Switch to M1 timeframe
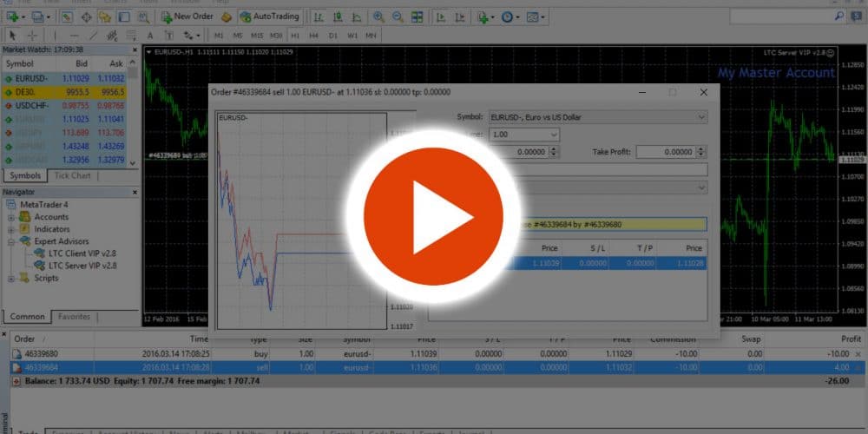 click(220, 36)
